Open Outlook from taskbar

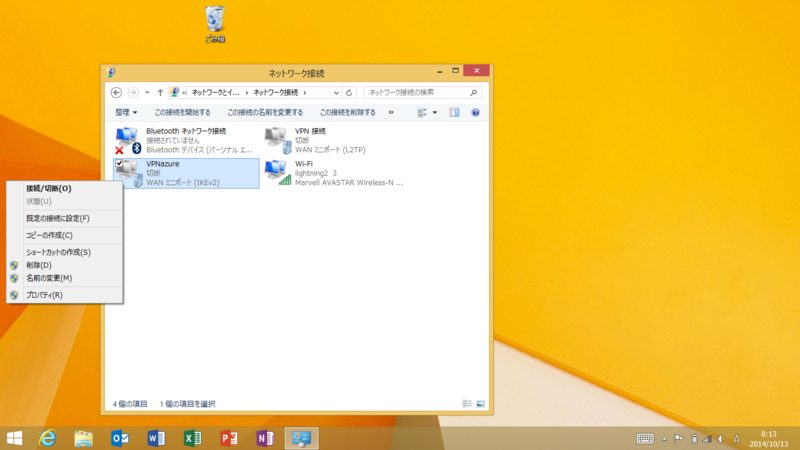pos(120,438)
